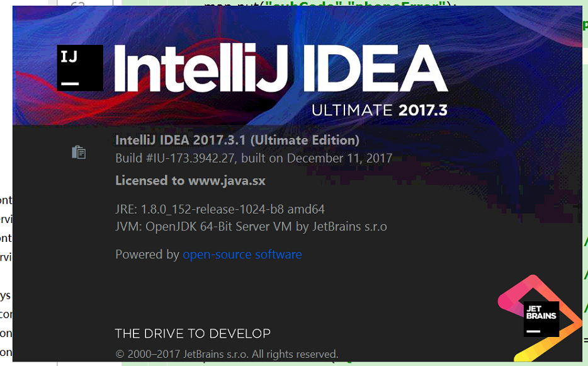The height and width of the screenshot is (366, 588).
Task: Click the JVM: OpenJDK 64-Bit Server VM line
Action: 251,227
